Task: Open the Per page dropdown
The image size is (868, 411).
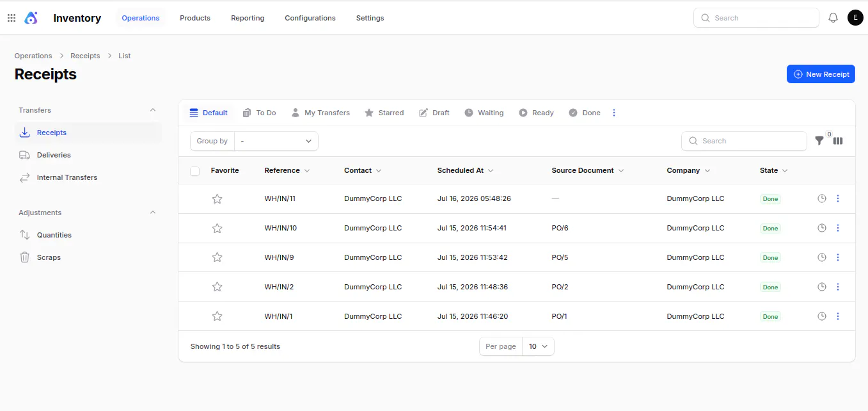Action: coord(538,346)
